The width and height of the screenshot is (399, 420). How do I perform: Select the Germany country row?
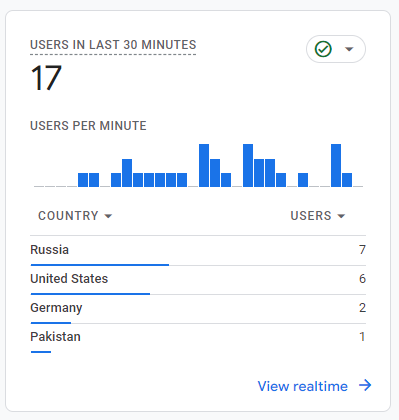tap(198, 309)
